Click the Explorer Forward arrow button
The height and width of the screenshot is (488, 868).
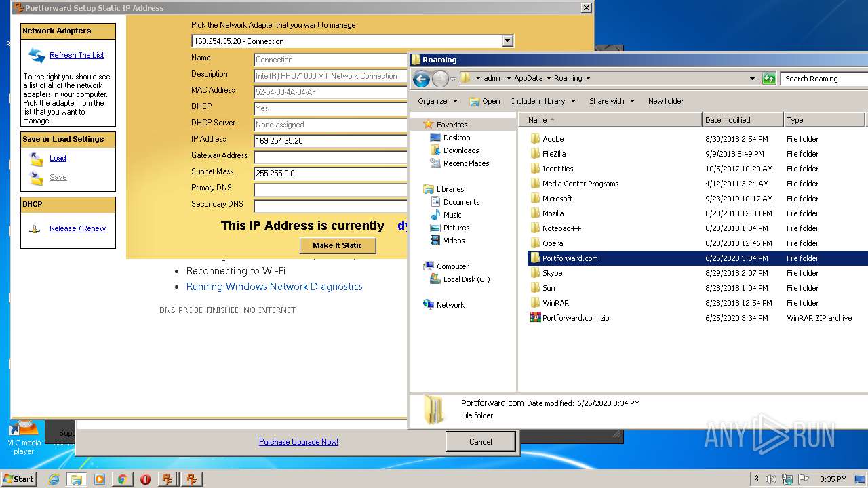[x=440, y=79]
